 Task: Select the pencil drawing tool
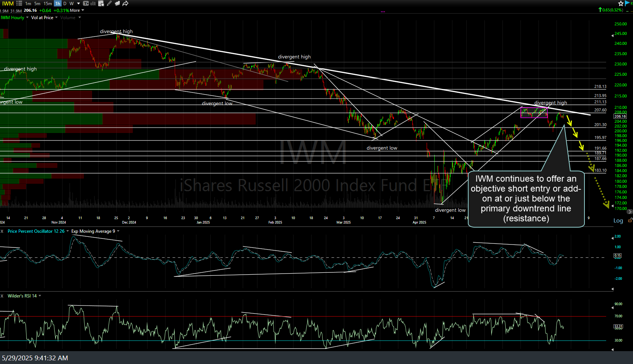tap(109, 3)
